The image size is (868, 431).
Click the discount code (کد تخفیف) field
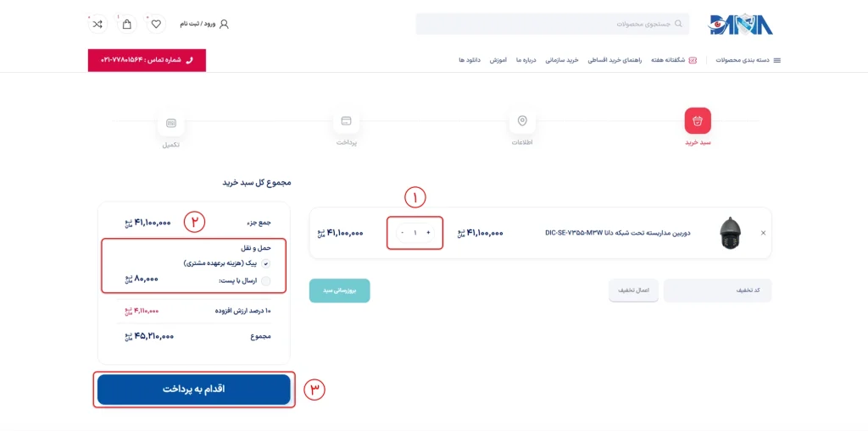pyautogui.click(x=717, y=290)
